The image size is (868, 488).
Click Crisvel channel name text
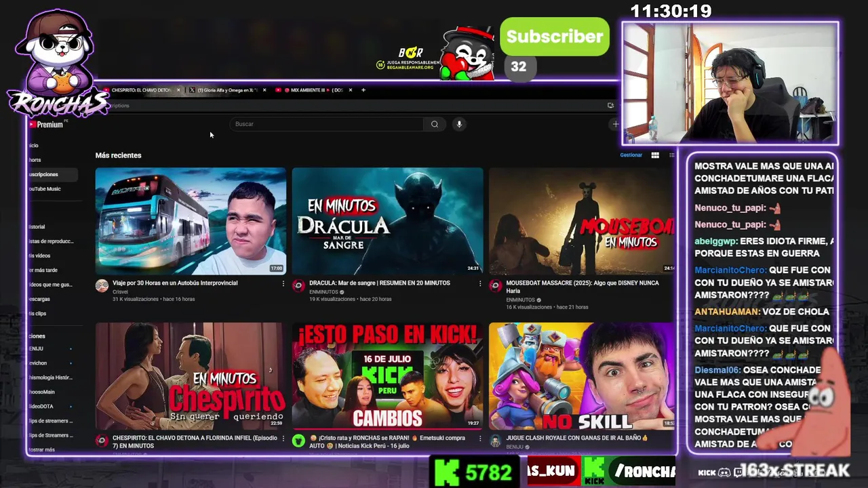(x=121, y=292)
